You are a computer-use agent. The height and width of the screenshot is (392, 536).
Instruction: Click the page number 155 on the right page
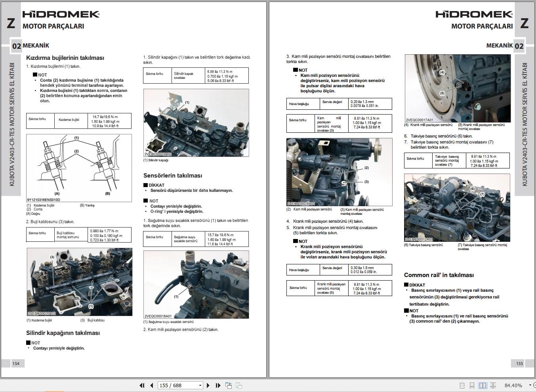[x=519, y=363]
